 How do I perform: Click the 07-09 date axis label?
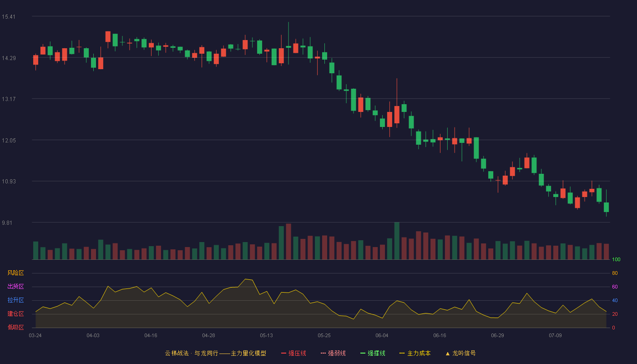(x=556, y=335)
